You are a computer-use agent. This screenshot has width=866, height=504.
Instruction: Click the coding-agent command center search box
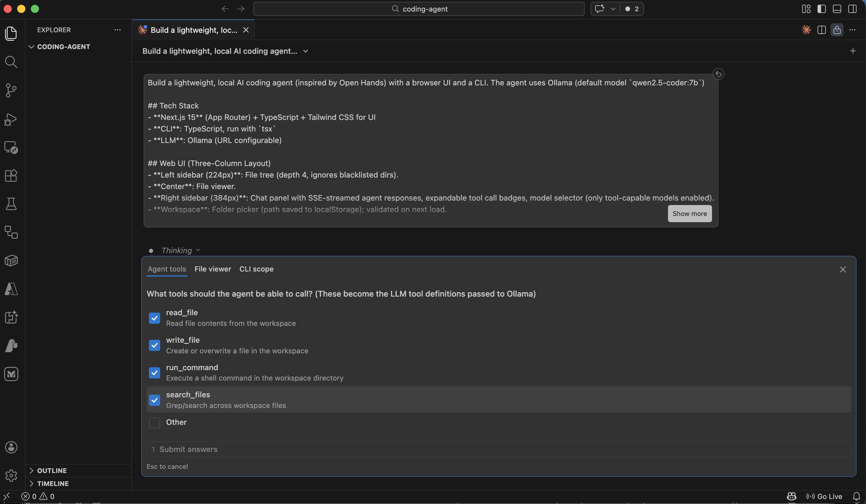coord(419,9)
